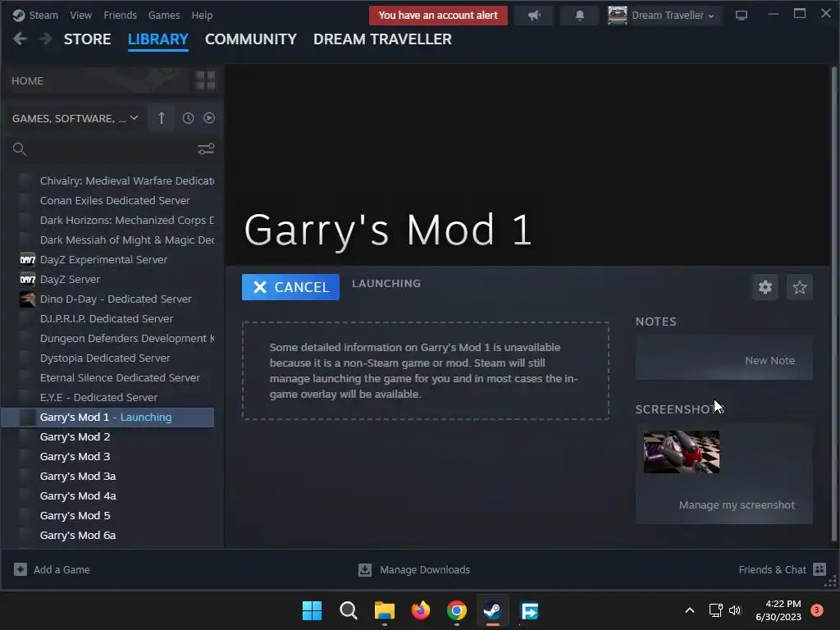
Task: Open the View menu
Action: [x=81, y=15]
